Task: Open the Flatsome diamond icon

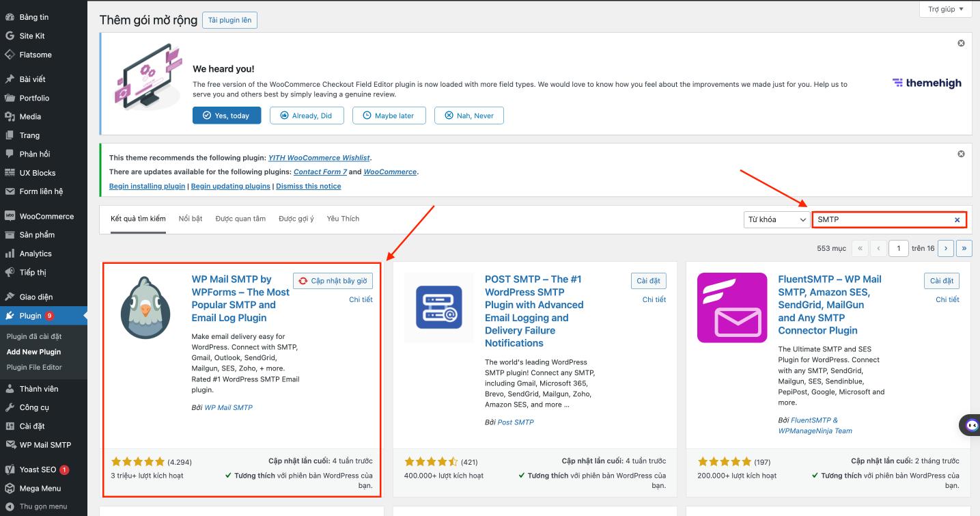Action: pos(10,55)
